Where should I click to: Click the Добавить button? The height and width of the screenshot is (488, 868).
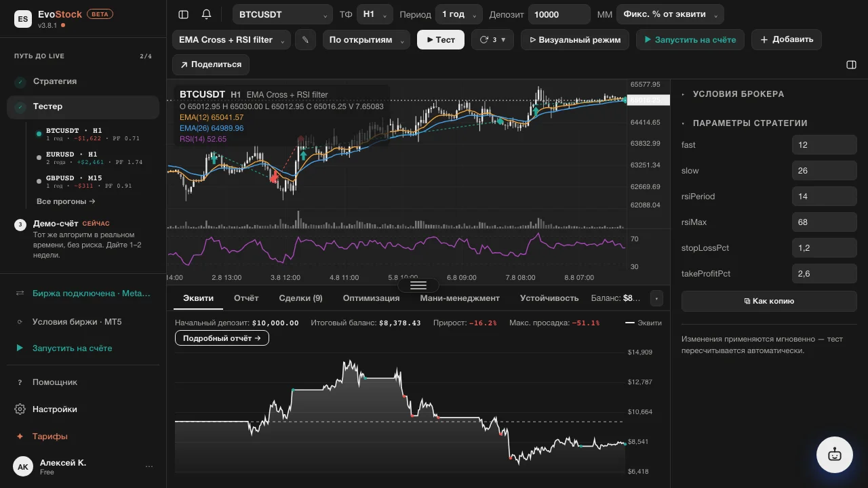[x=787, y=40]
